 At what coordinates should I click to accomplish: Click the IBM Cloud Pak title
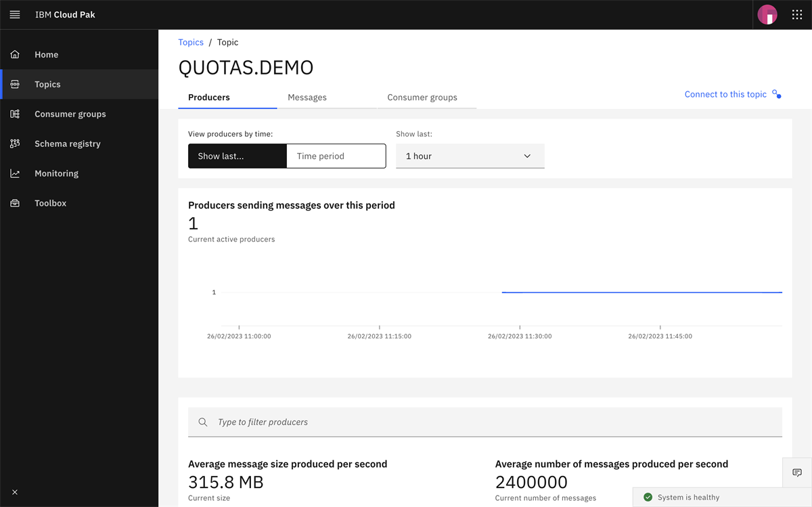pyautogui.click(x=65, y=14)
